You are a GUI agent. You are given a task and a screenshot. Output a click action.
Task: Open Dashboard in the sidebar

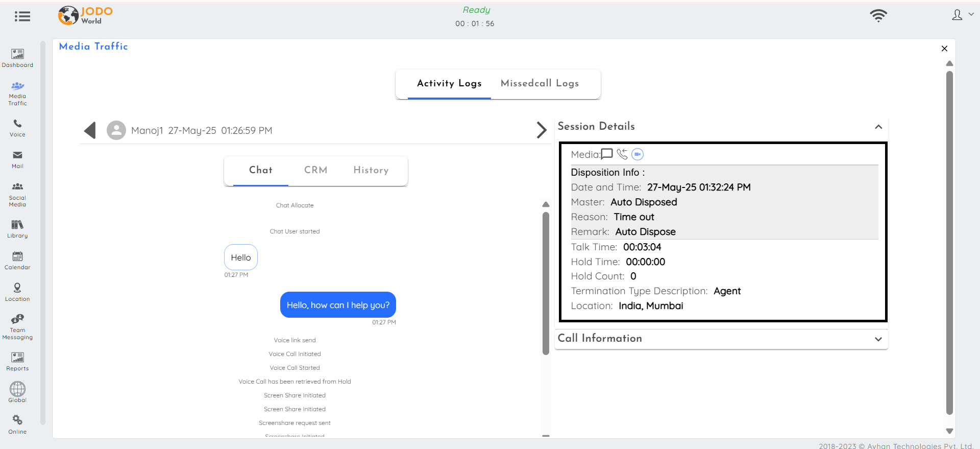pyautogui.click(x=17, y=58)
